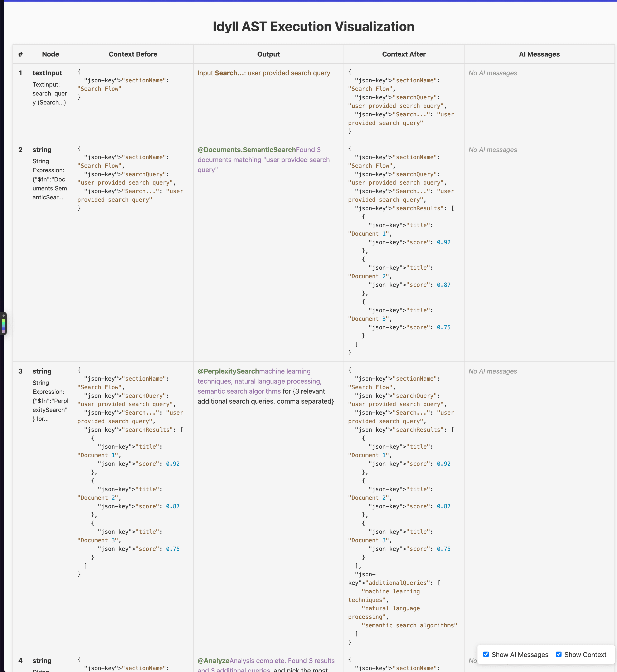
Task: Click the Context Before column header
Action: [133, 54]
